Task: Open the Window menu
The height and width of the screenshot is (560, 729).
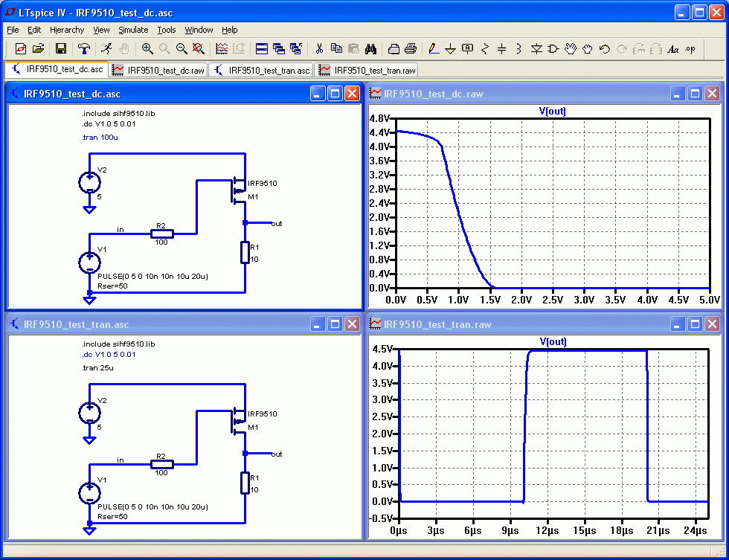Action: [x=199, y=30]
